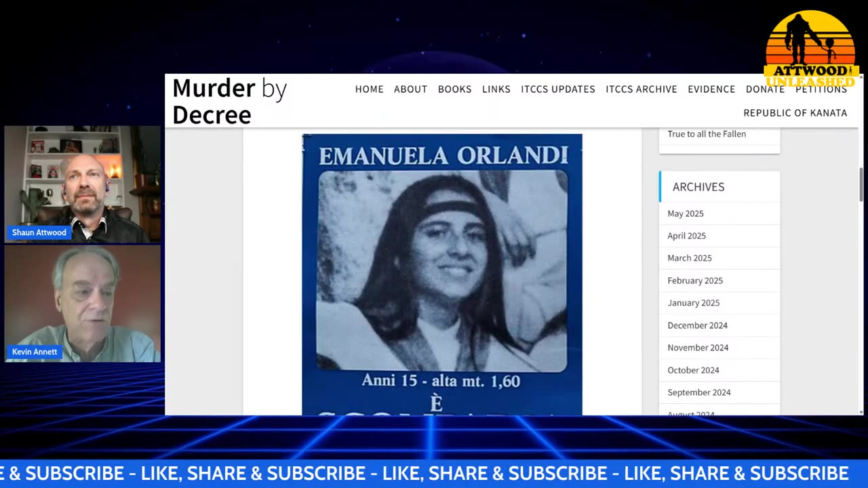Open the December 2024 archive

(x=697, y=325)
